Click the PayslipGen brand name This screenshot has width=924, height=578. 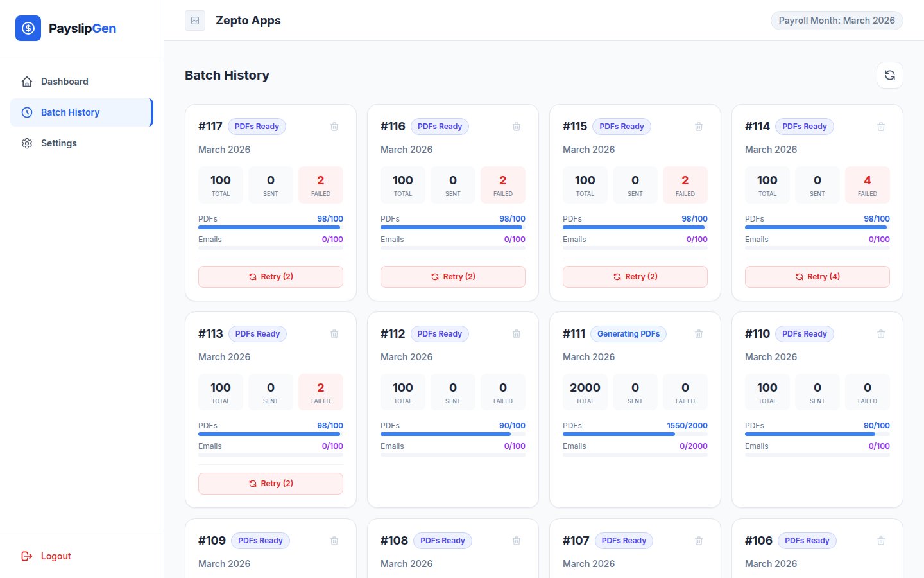pos(82,28)
